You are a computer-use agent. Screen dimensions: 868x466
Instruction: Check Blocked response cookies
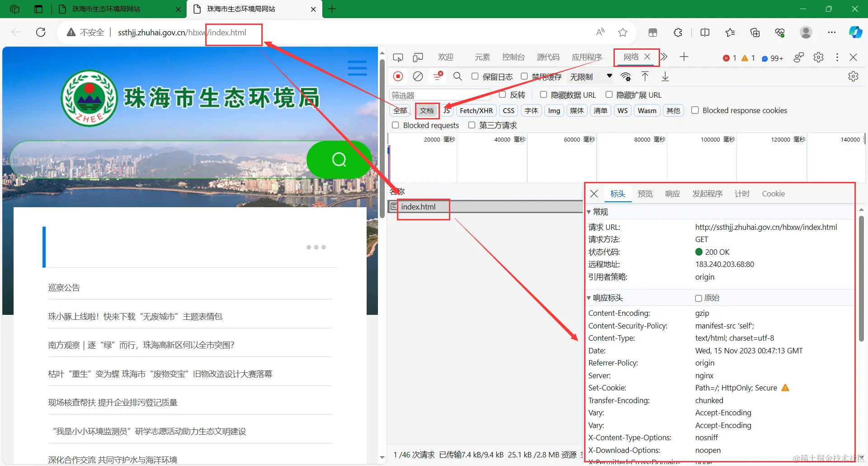point(695,110)
